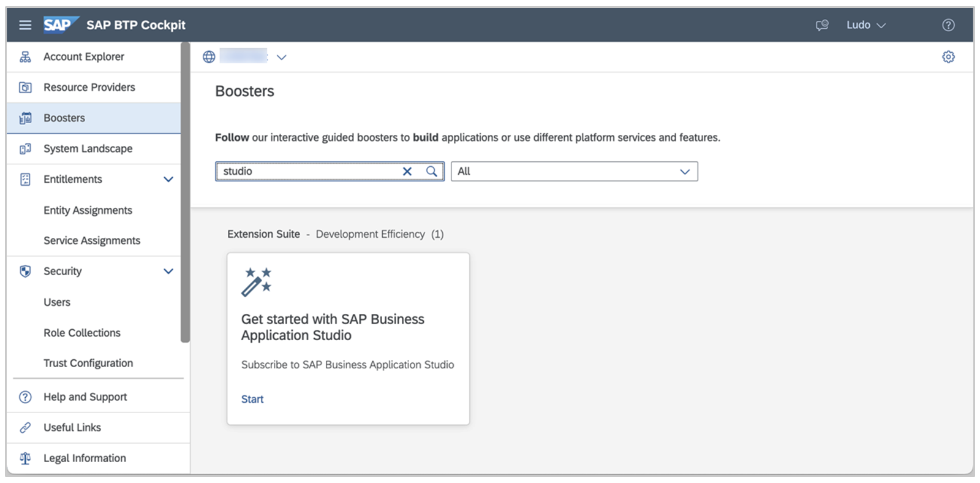
Task: Clear the studio search text
Action: click(407, 172)
